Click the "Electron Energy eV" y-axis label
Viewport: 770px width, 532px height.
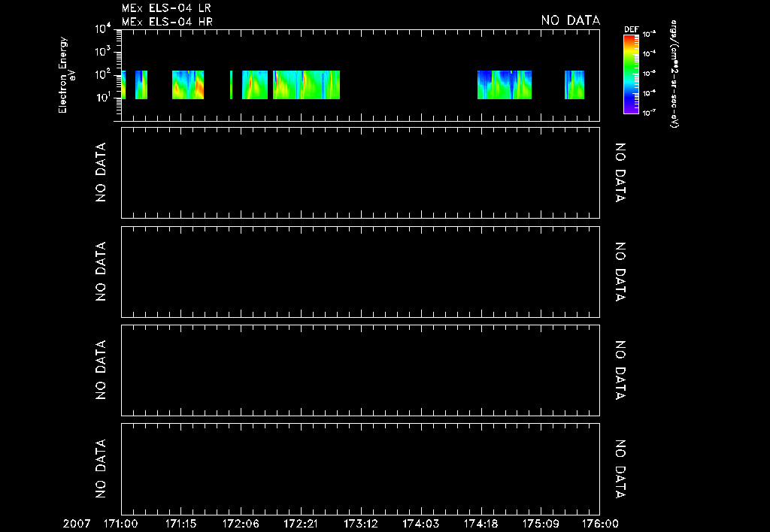67,75
